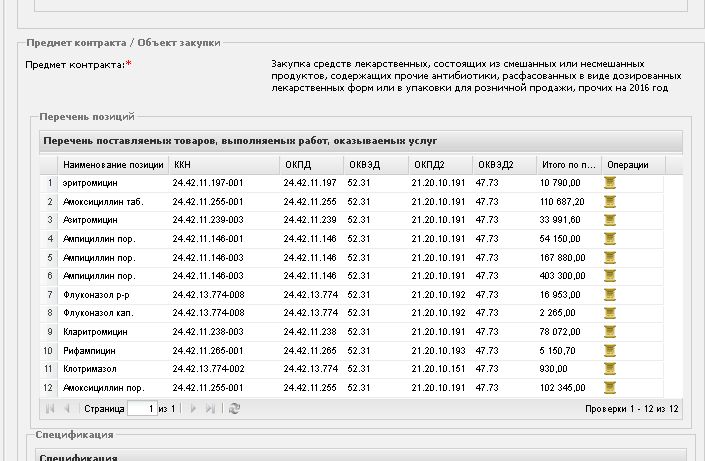The height and width of the screenshot is (461, 705).
Task: Click the page number input field
Action: click(142, 409)
